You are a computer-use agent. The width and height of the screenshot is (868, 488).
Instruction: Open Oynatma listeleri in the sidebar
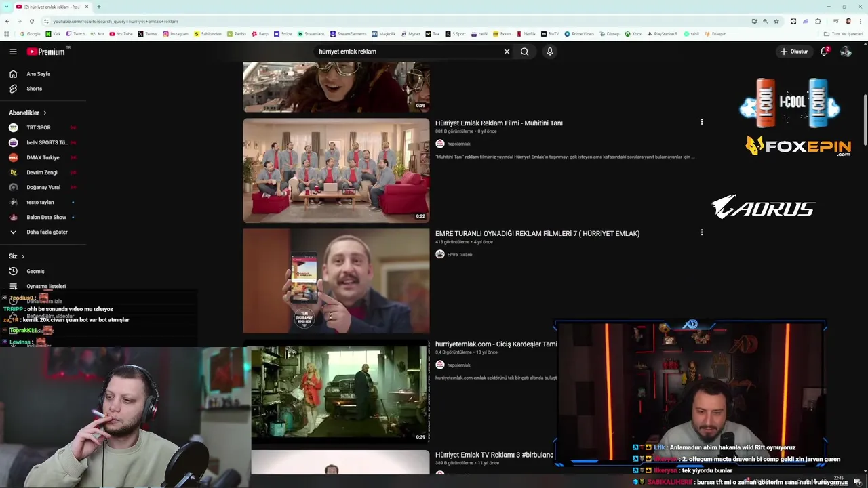coord(39,286)
